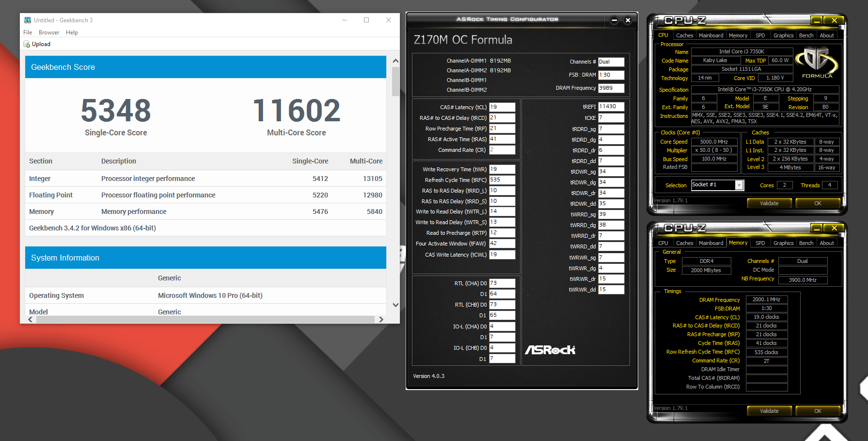Click OK in upper CPU-Z window
The height and width of the screenshot is (441, 868).
[818, 203]
